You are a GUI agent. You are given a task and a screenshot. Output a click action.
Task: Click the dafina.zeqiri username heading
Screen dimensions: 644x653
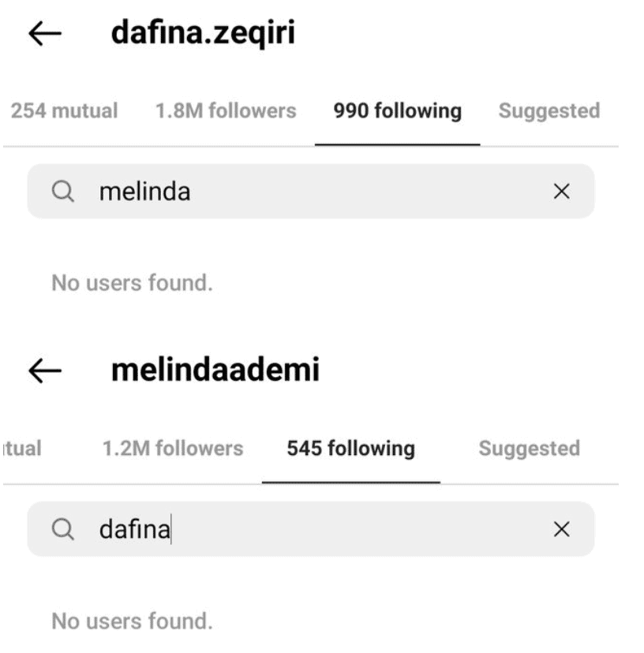tap(203, 34)
